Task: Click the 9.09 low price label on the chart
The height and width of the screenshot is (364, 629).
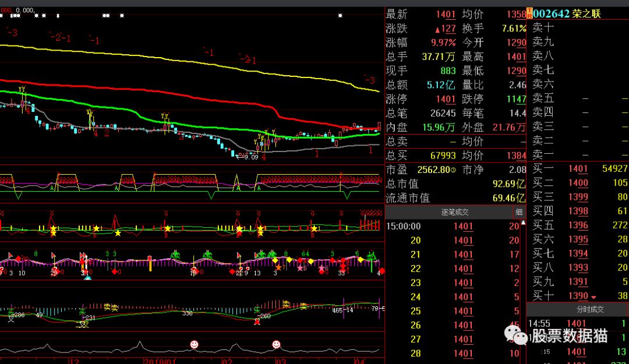Action: [252, 157]
